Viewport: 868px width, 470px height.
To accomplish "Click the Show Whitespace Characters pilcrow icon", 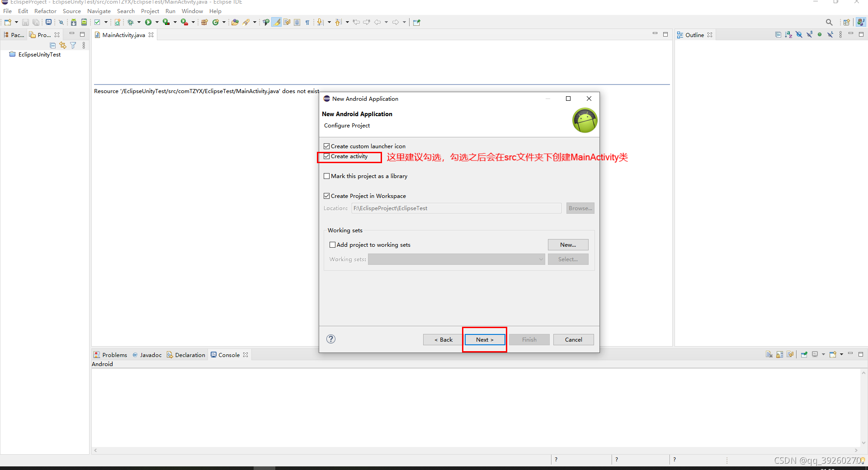I will tap(307, 22).
